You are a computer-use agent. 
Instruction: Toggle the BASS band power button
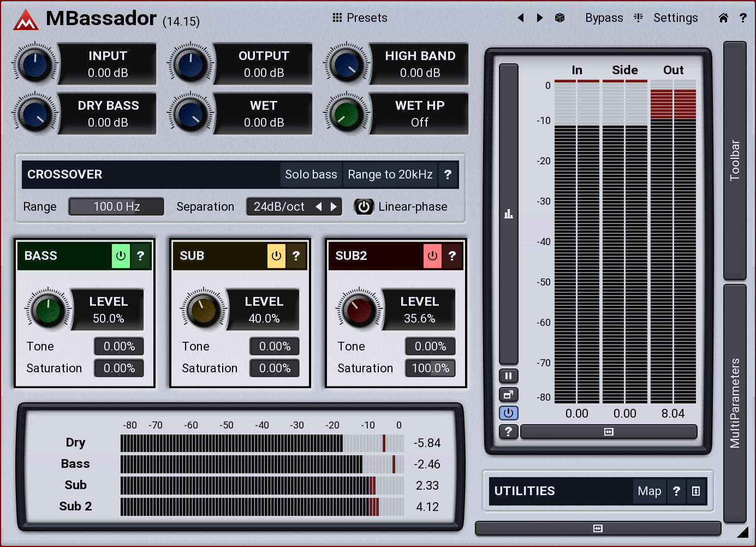click(121, 255)
